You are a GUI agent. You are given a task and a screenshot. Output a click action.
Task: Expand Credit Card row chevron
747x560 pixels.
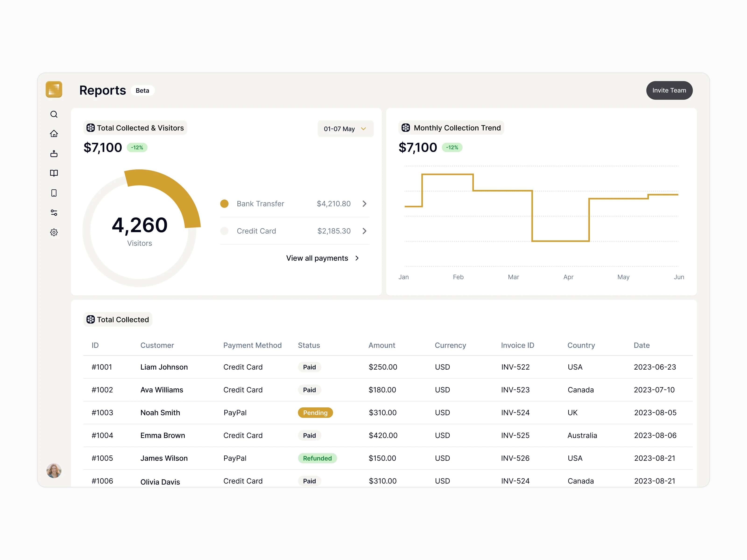click(364, 231)
